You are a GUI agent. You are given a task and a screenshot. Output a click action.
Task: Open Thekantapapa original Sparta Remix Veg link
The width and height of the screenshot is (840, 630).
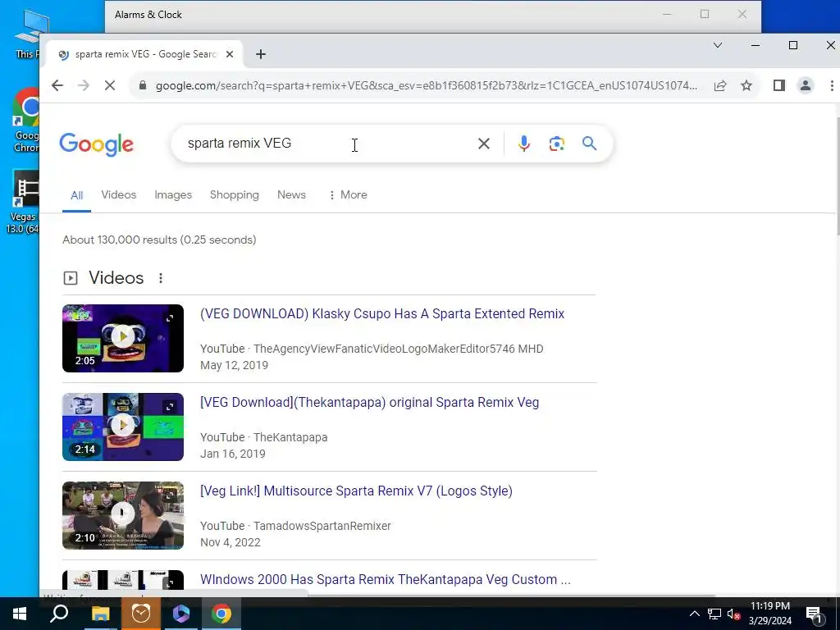(370, 402)
